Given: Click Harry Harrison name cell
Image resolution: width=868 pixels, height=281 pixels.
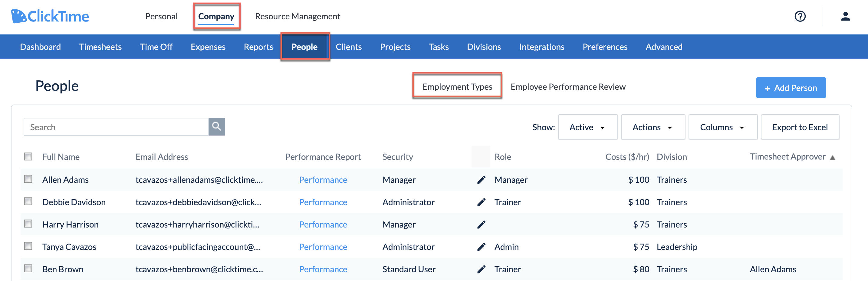Looking at the screenshot, I should pos(71,224).
